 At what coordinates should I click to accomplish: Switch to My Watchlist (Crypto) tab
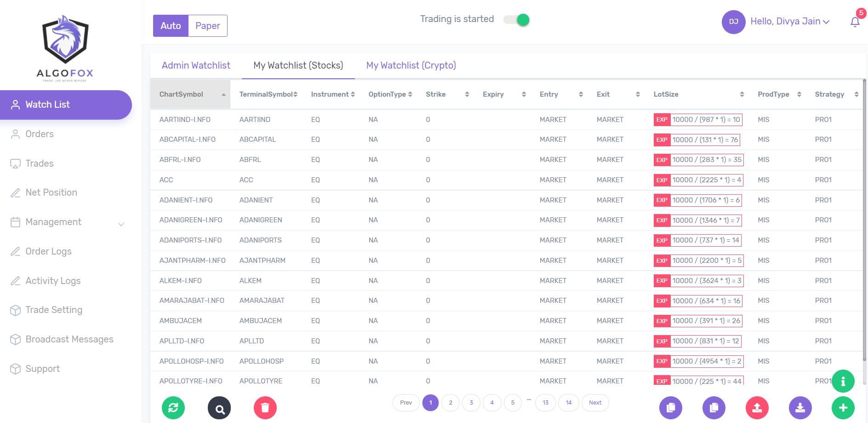tap(411, 65)
